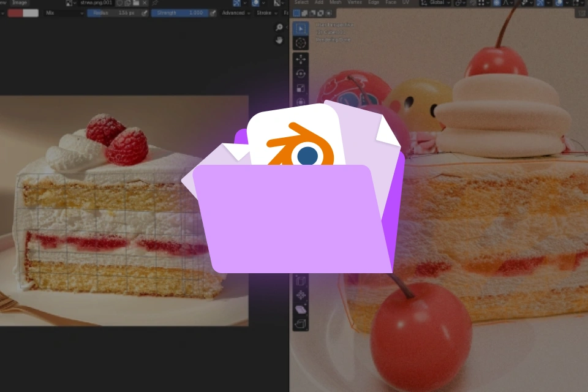This screenshot has height=392, width=588.
Task: Open the pivot point dropdown
Action: tap(460, 2)
